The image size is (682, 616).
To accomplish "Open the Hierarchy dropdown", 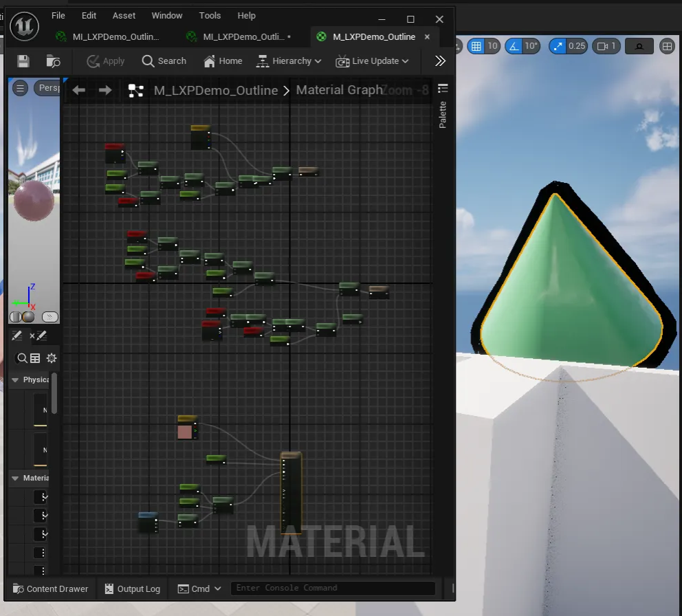I will [x=289, y=61].
